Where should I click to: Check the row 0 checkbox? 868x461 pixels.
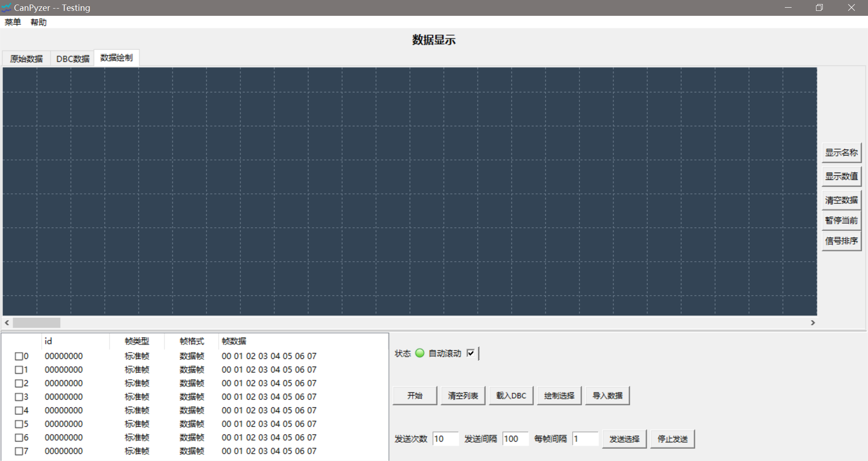[19, 356]
